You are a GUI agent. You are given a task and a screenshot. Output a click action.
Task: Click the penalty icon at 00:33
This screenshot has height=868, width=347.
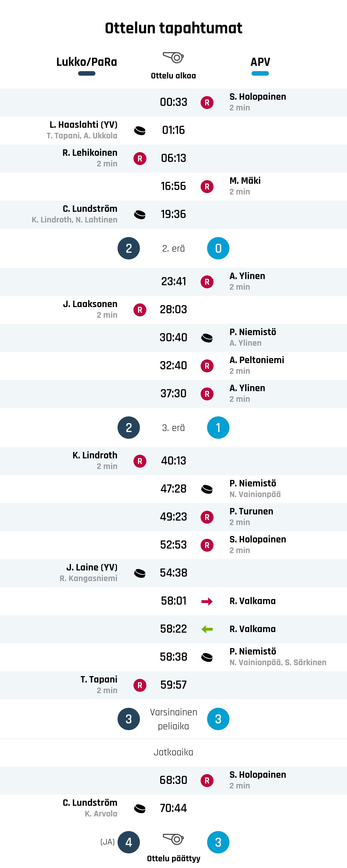click(x=207, y=103)
